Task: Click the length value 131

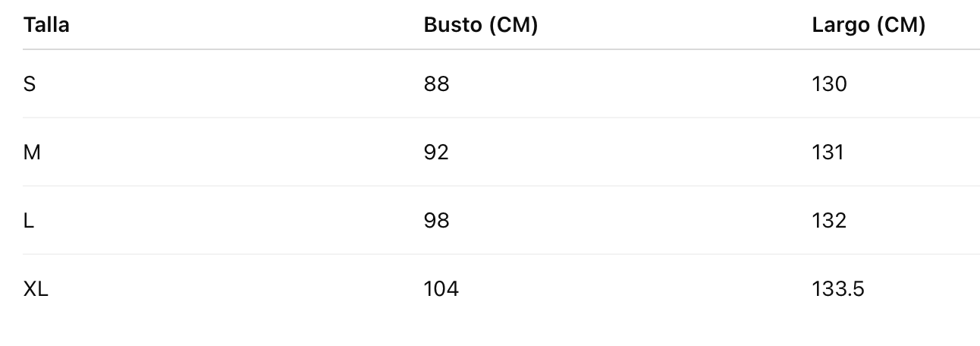Action: click(x=828, y=153)
